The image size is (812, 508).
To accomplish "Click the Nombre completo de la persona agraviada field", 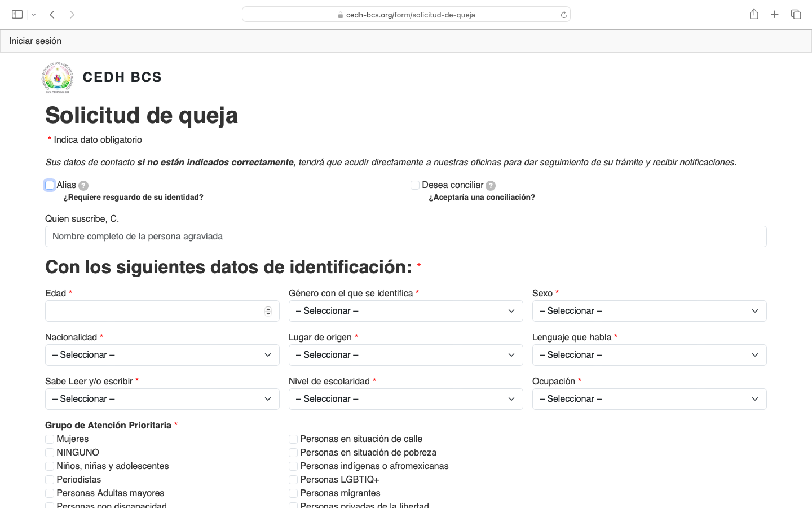I will pyautogui.click(x=406, y=237).
